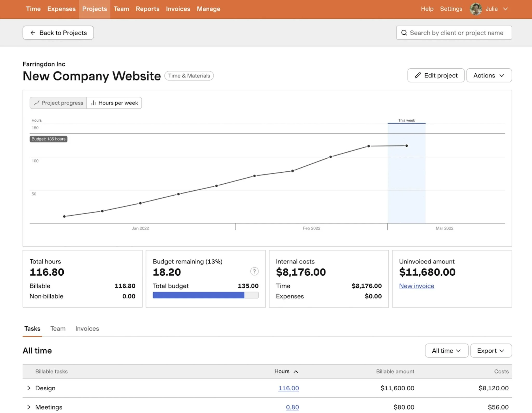Open the budget remaining help question mark
Image resolution: width=532 pixels, height=413 pixels.
tap(255, 271)
